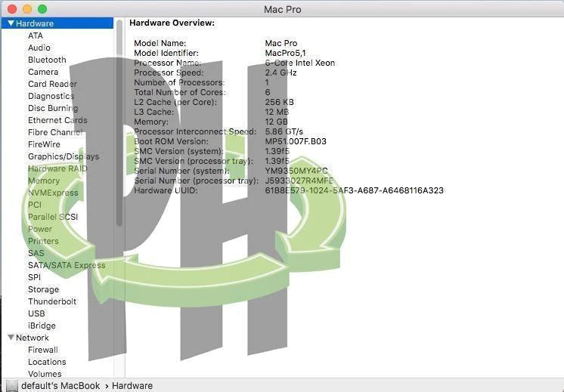Select system serial number YM9350MY4PC

pos(296,171)
